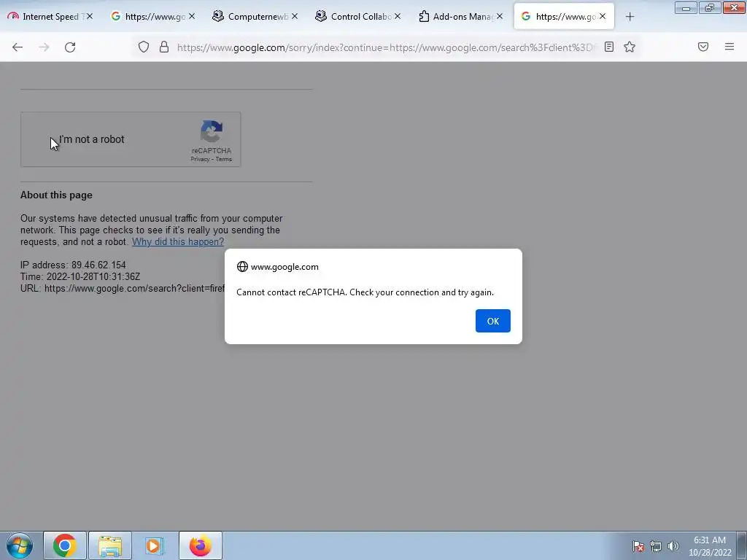
Task: Open the Why did this happen link
Action: point(178,242)
